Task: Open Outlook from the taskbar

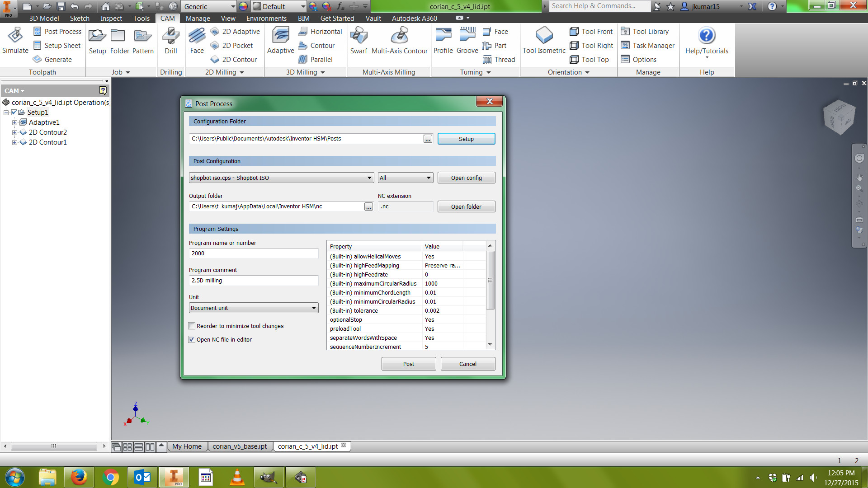Action: (x=142, y=477)
